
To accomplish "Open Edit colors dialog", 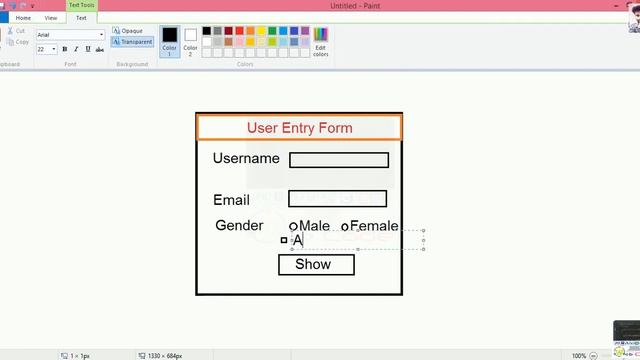I will (x=320, y=41).
